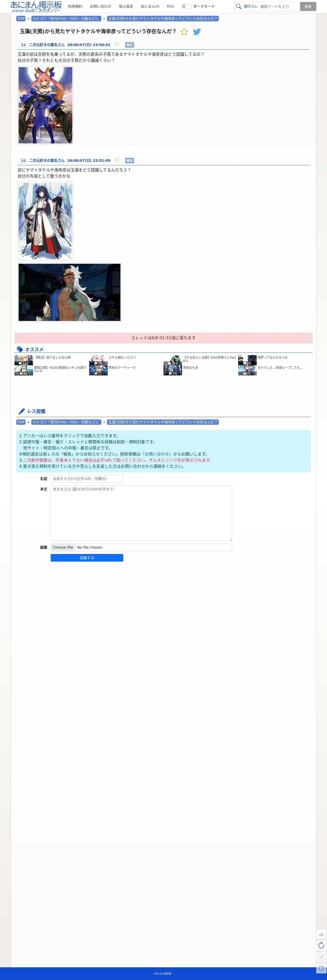Click the Choose File button
Viewport: 327px width, 980px height.
point(63,547)
